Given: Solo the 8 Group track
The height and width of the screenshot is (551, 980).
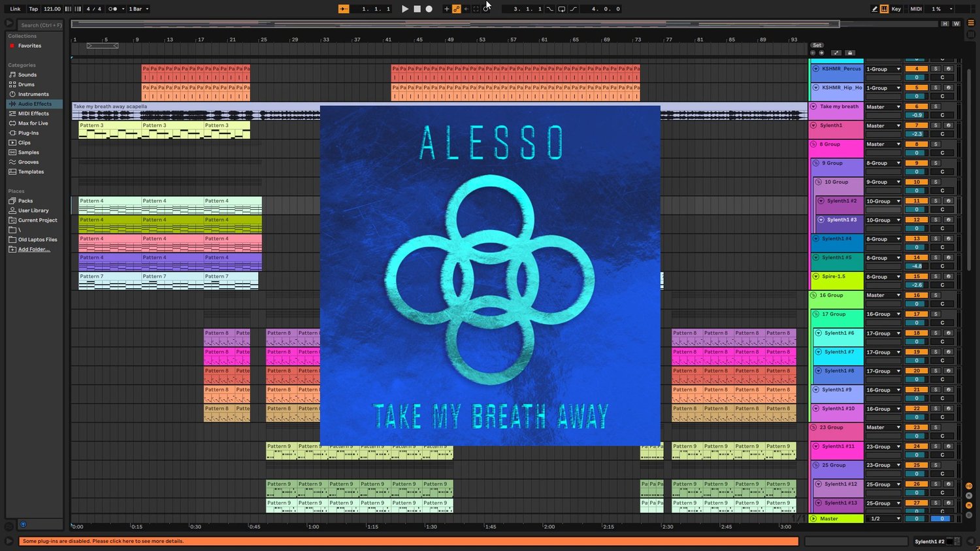Looking at the screenshot, I should click(936, 144).
